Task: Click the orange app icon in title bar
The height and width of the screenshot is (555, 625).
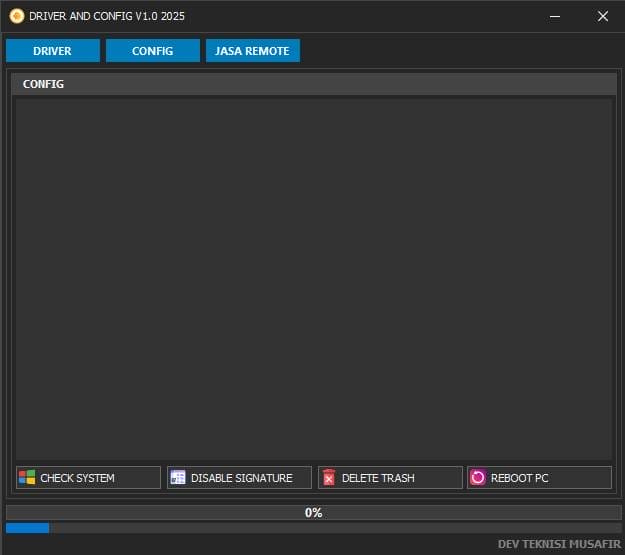Action: coord(16,16)
